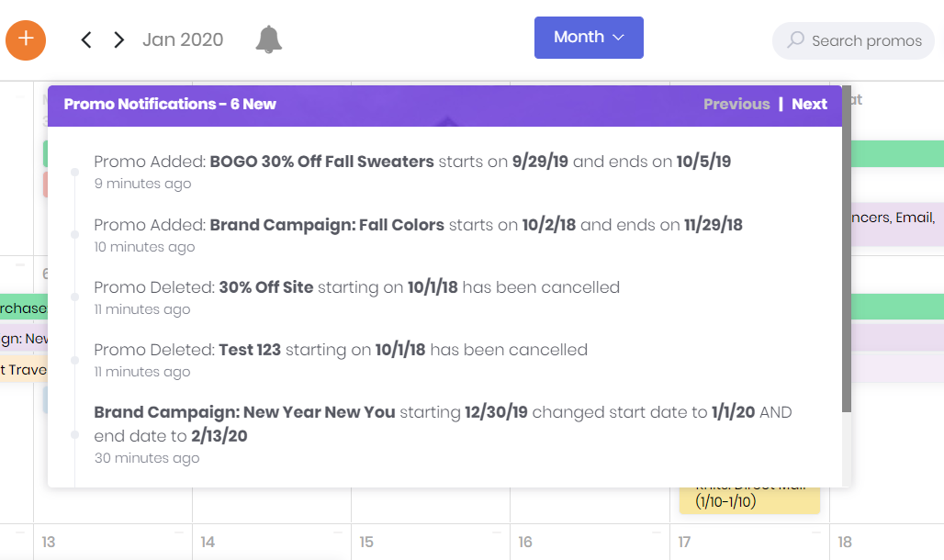Click the notifications bell icon

click(268, 39)
